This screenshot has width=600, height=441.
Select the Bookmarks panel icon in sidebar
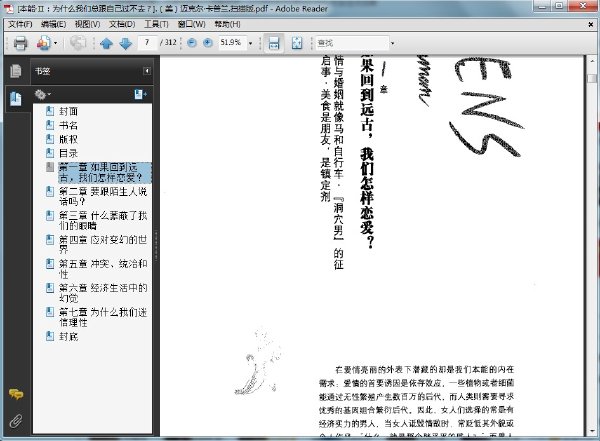[x=16, y=99]
